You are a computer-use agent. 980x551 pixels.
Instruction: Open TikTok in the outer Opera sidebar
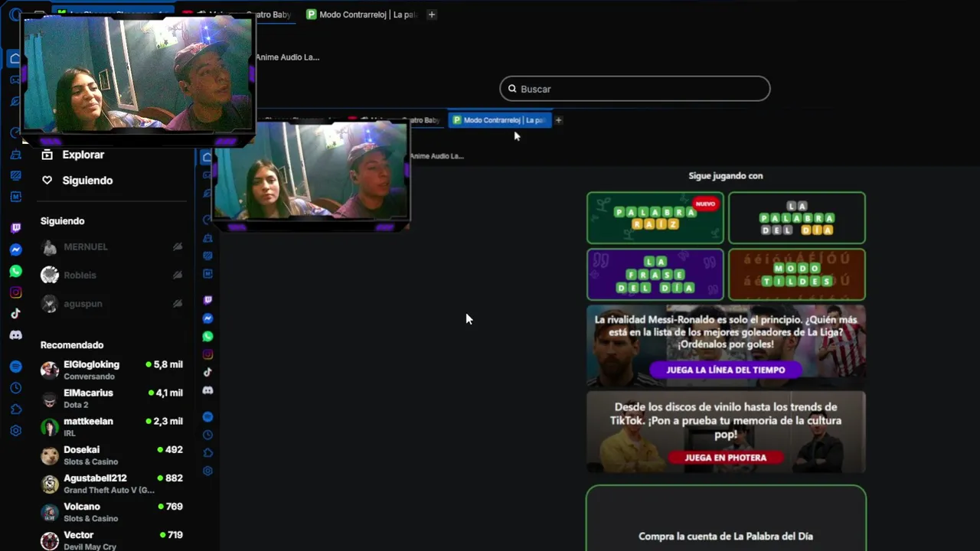coord(15,313)
